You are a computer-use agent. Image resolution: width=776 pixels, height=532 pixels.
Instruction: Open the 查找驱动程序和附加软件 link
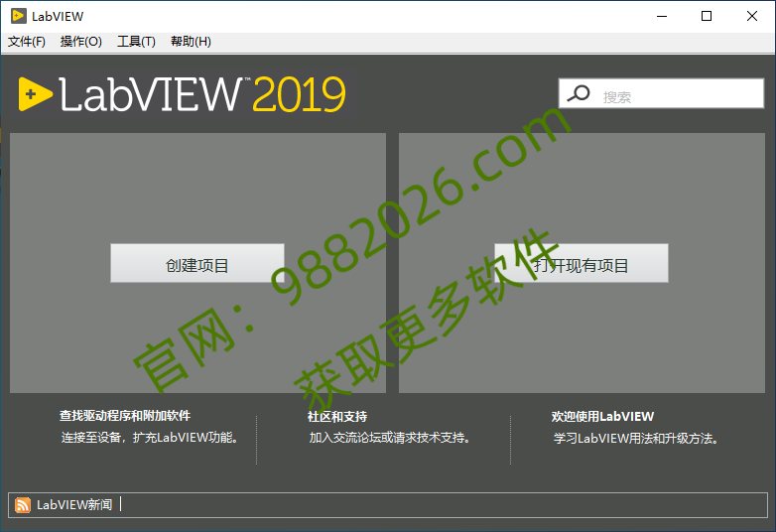click(x=125, y=416)
